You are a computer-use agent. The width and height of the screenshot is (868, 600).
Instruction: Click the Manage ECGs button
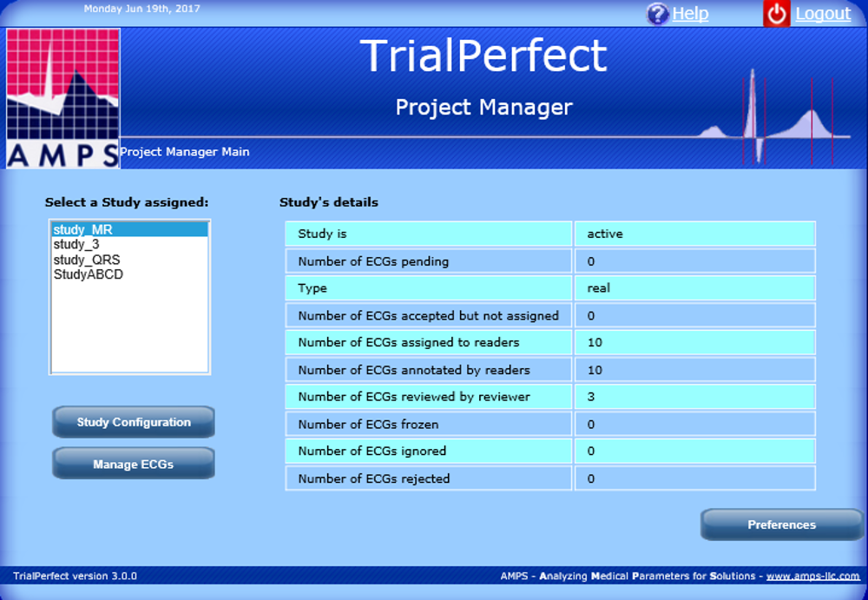(134, 464)
